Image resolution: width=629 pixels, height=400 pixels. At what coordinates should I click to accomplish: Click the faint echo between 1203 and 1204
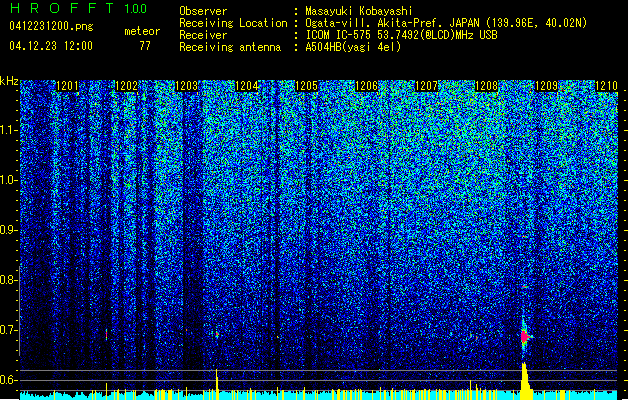[x=217, y=334]
